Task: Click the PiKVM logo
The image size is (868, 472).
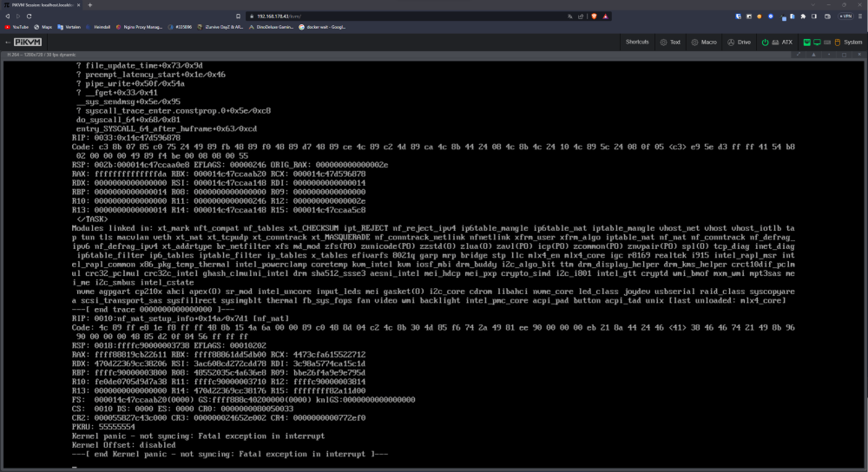Action: [x=28, y=42]
